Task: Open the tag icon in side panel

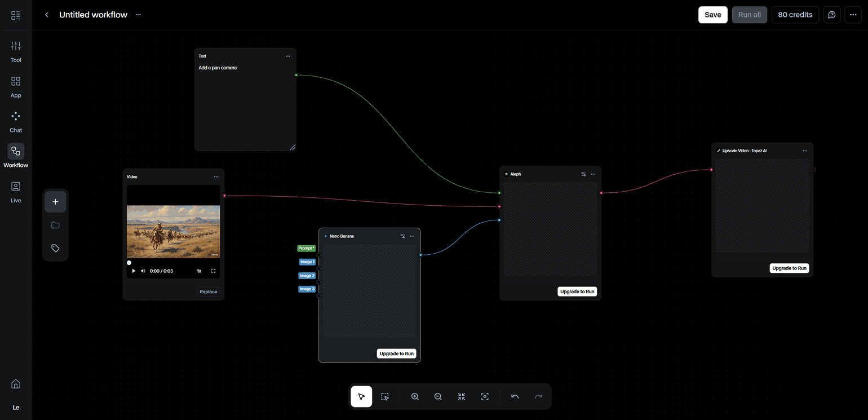Action: pyautogui.click(x=55, y=248)
